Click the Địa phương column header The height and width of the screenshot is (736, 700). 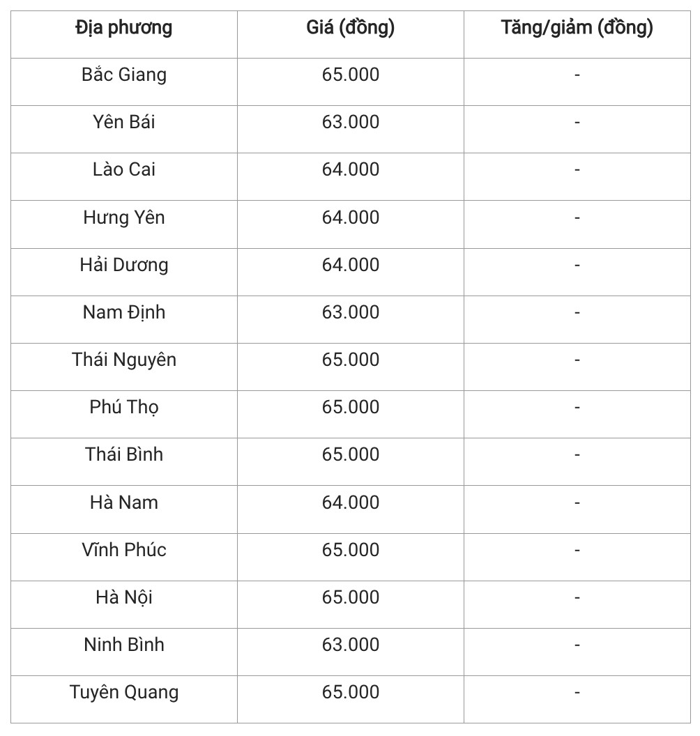123,29
